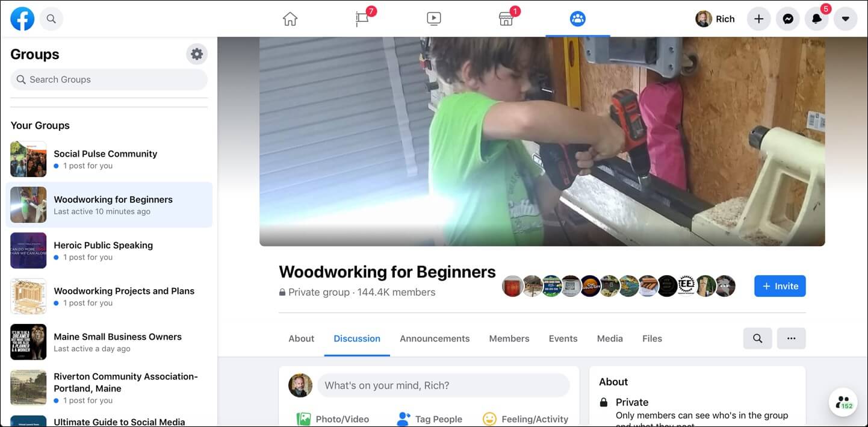The image size is (868, 427).
Task: Open the Pages flag icon
Action: (x=362, y=19)
